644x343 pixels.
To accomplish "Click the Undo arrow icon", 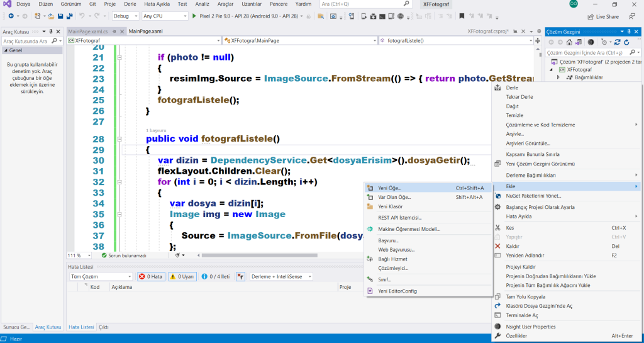I will point(82,16).
